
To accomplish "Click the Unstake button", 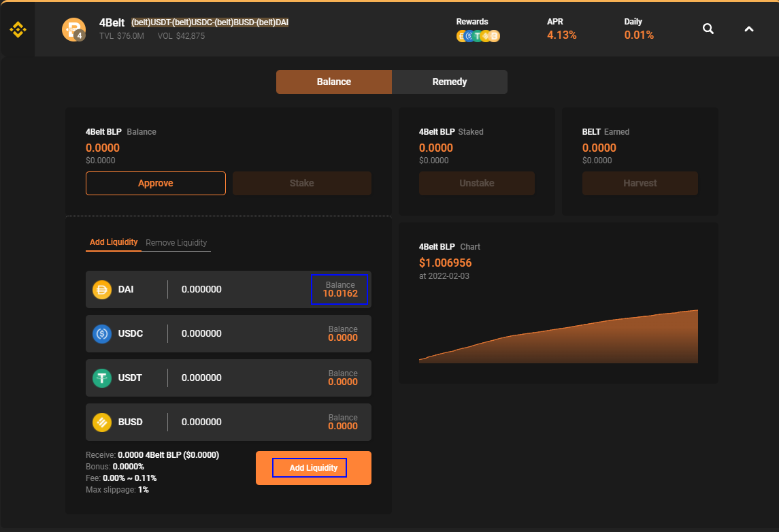I will click(477, 183).
